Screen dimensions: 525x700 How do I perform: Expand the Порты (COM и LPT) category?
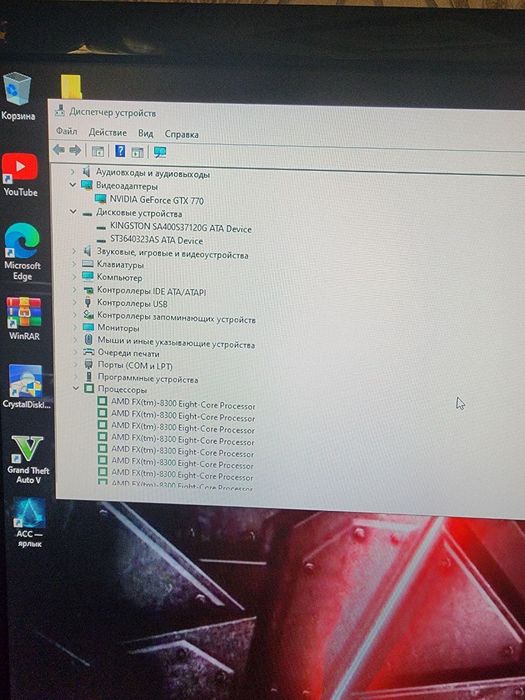[76, 364]
